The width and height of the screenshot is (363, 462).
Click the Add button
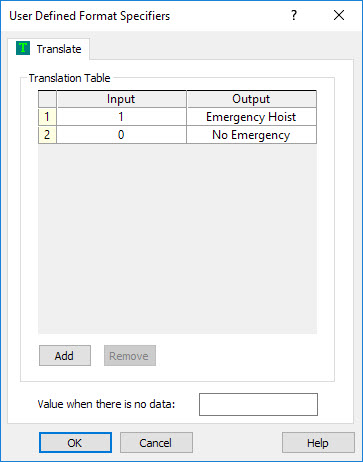tap(65, 356)
